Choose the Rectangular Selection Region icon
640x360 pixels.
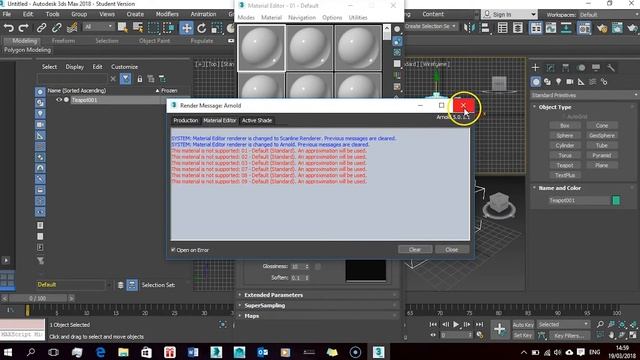(153, 28)
